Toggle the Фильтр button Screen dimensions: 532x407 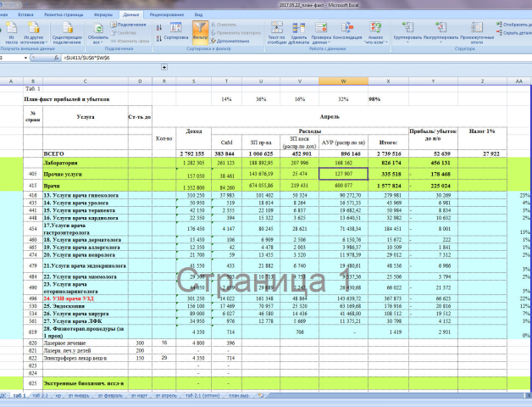pyautogui.click(x=200, y=32)
